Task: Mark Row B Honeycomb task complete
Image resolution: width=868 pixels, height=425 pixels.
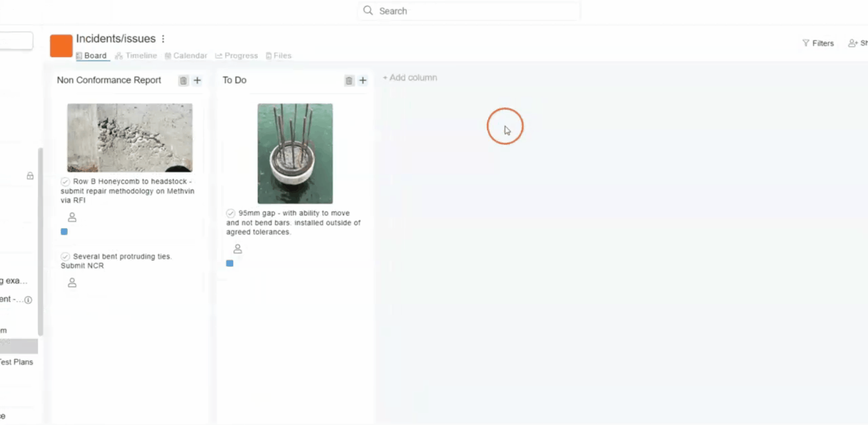Action: (65, 181)
